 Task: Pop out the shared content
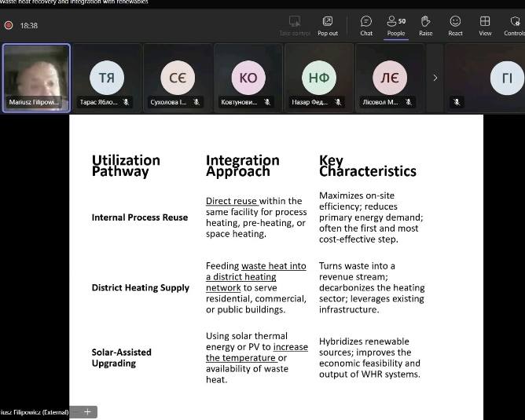327,25
